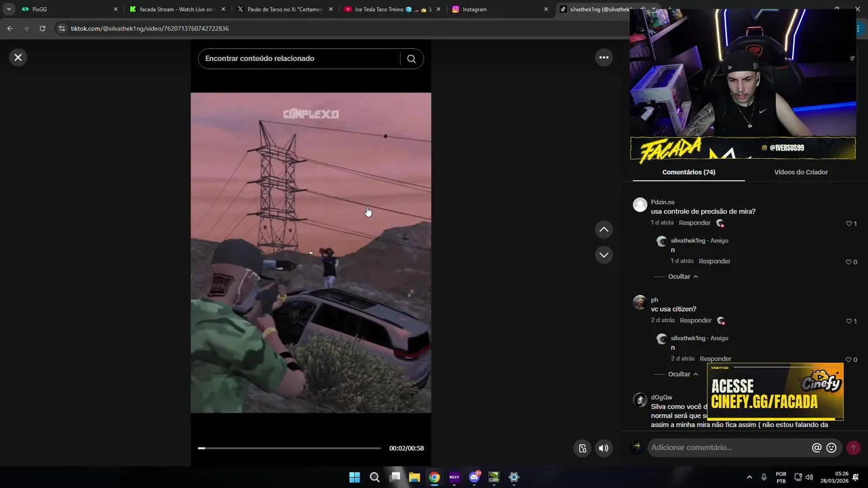This screenshot has width=868, height=488.
Task: Collapse replies under ph with Ocultar
Action: pyautogui.click(x=683, y=374)
